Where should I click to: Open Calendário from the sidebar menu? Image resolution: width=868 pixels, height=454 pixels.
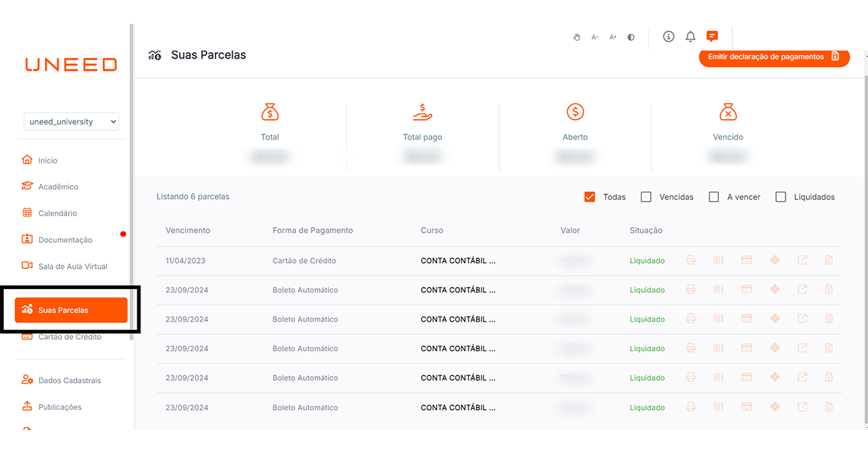(x=57, y=213)
